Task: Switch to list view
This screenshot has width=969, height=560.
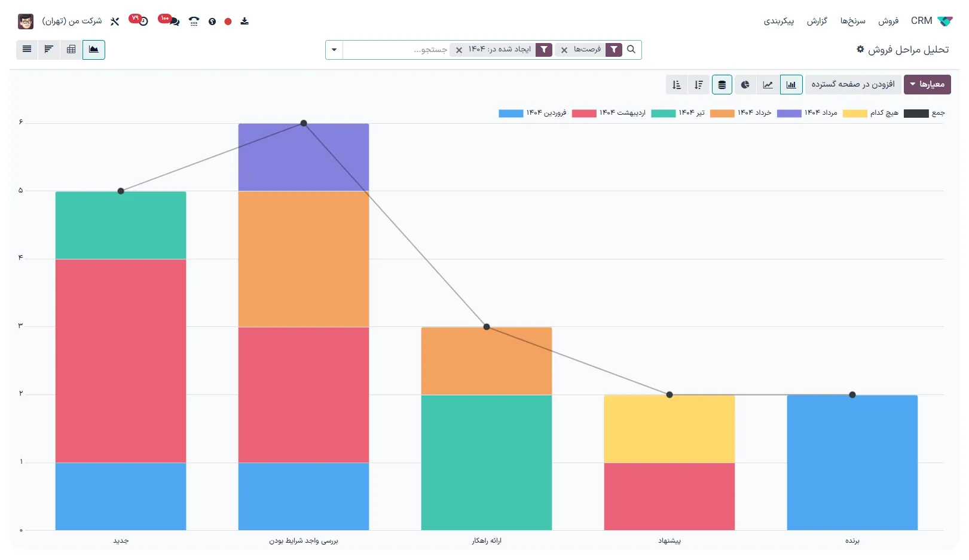Action: pyautogui.click(x=27, y=50)
